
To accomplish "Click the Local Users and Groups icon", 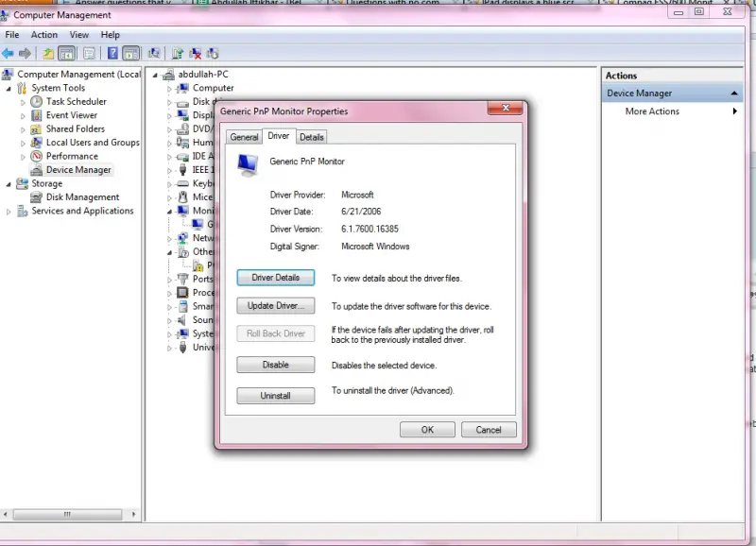I will 36,143.
